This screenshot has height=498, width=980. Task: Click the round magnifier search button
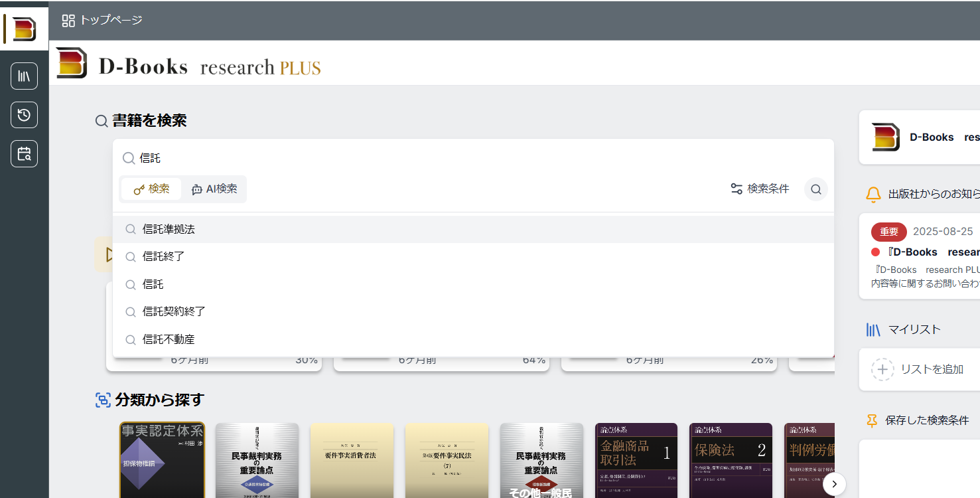[x=816, y=189]
